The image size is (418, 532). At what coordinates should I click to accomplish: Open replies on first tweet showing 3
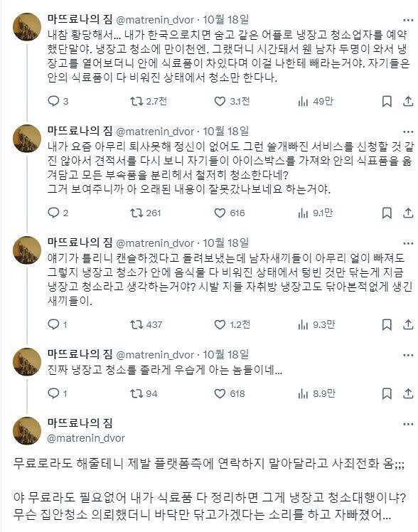[58, 101]
